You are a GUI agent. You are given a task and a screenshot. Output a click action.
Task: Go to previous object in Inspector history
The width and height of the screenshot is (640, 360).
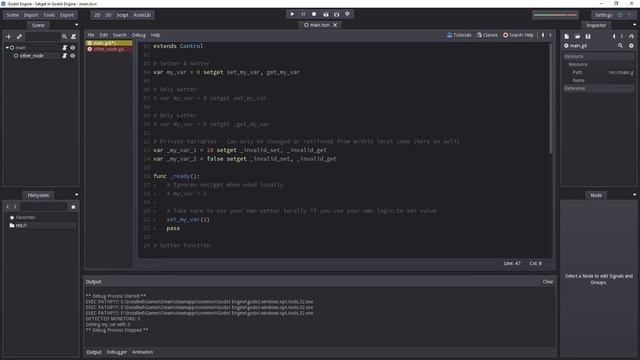[x=614, y=36]
